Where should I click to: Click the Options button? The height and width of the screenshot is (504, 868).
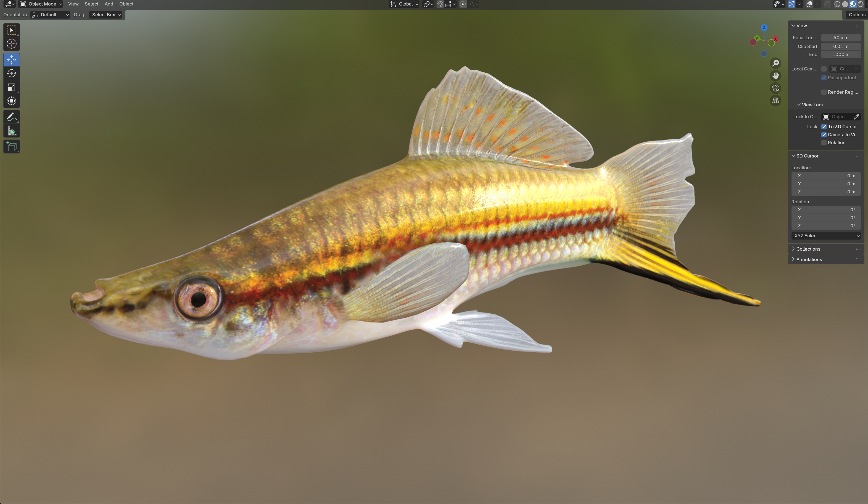[x=857, y=15]
